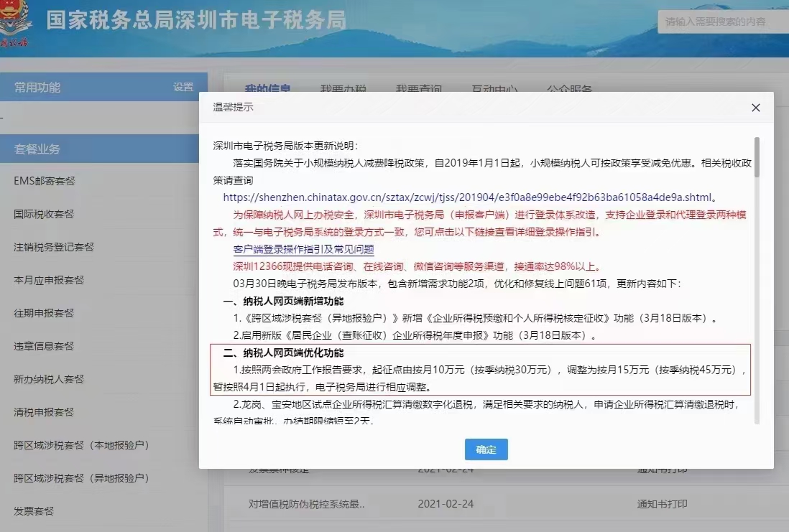Open 设置 in the 常用功能 panel
Viewport: 789px width, 532px height.
point(185,87)
